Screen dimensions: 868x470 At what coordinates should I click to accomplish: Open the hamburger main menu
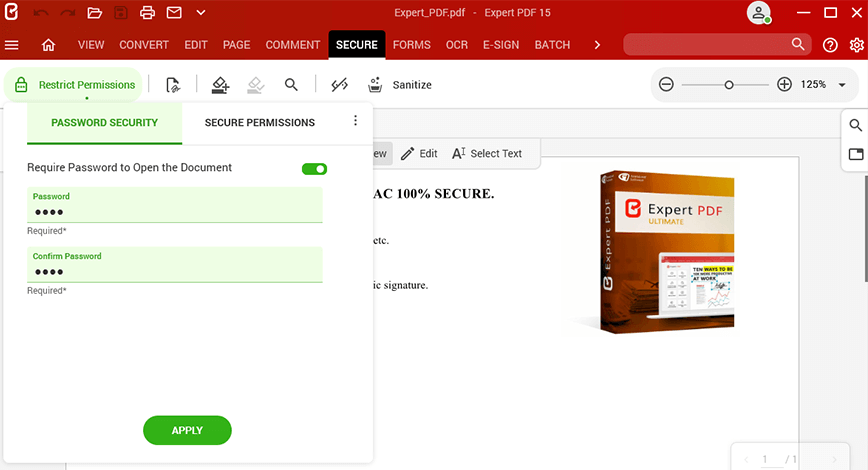click(12, 45)
